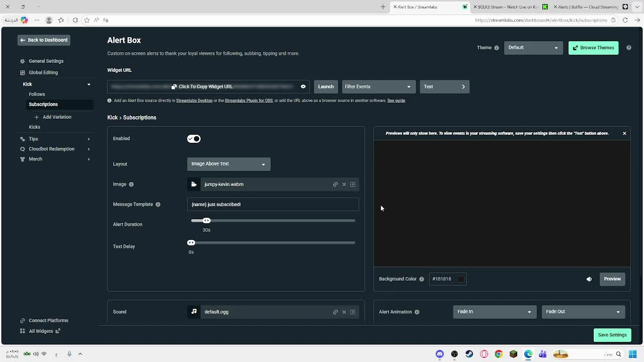Viewport: 644px width, 362px height.
Task: Click the link icon in the jumpy-kevin.webm row
Action: coord(335,185)
